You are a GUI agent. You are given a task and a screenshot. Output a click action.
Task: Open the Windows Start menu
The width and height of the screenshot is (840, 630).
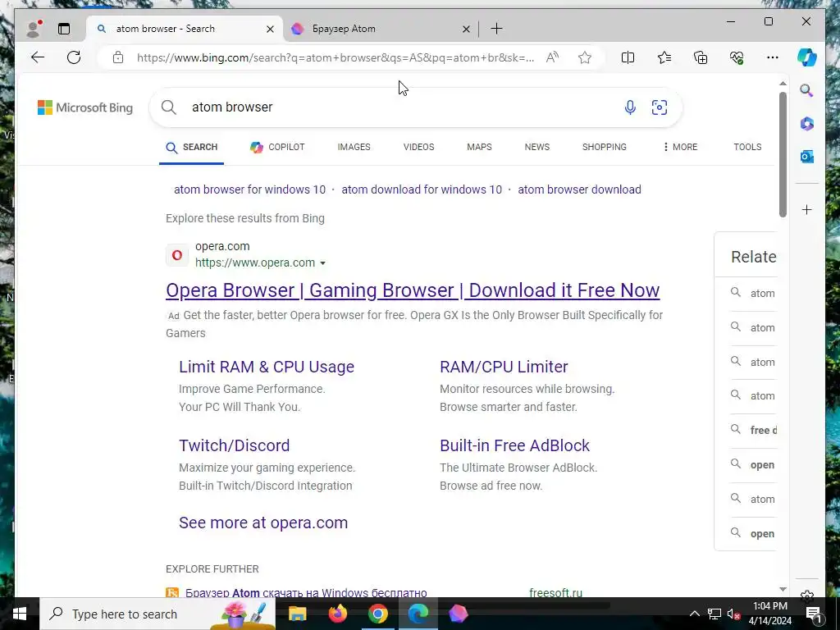coord(20,614)
